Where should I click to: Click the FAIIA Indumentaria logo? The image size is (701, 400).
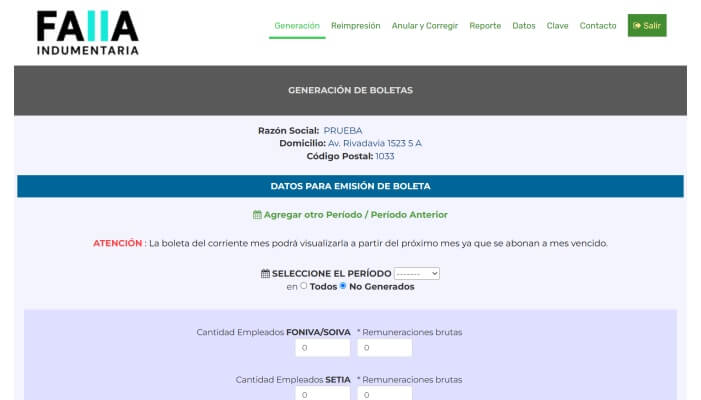click(x=88, y=33)
